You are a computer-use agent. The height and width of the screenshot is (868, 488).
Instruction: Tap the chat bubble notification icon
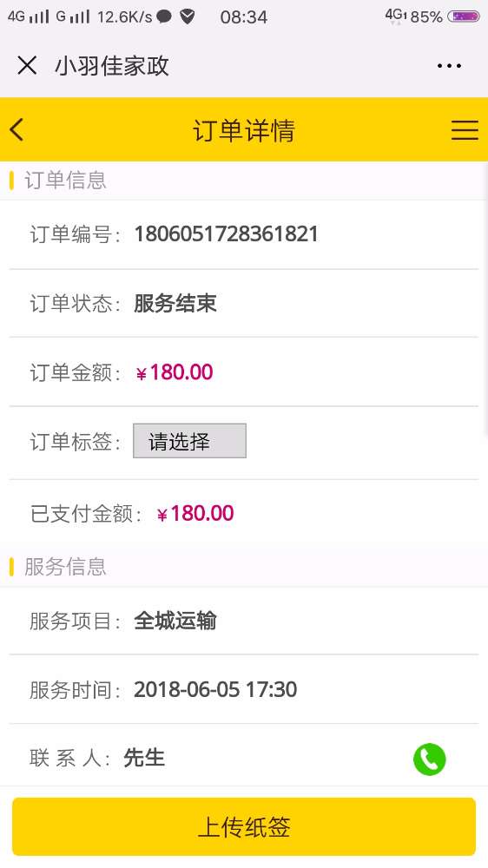tap(164, 16)
